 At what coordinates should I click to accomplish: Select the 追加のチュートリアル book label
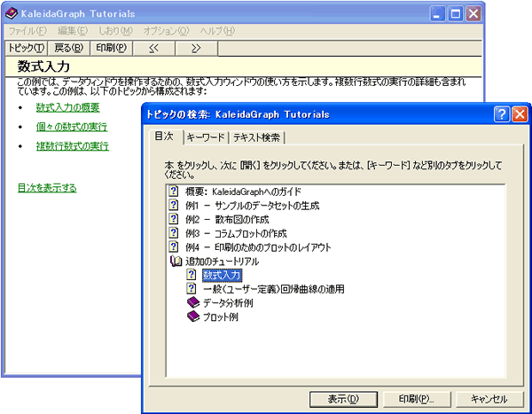222,262
